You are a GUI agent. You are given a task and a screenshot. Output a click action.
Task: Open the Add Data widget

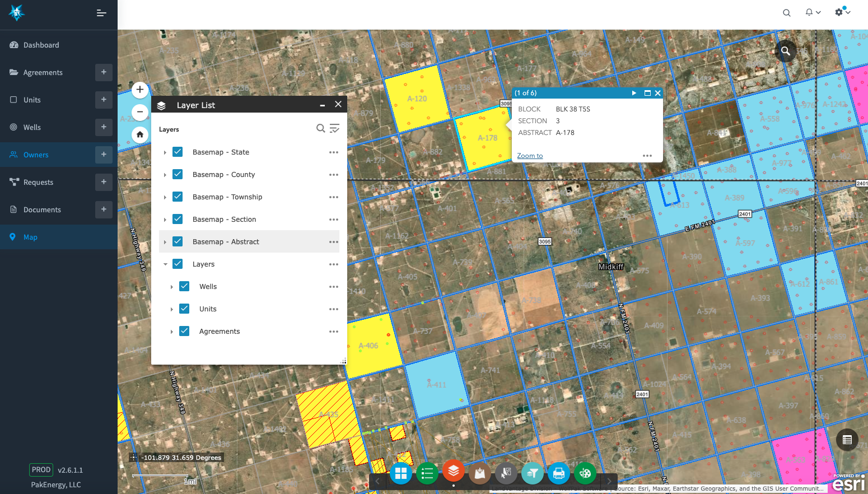[x=479, y=473]
